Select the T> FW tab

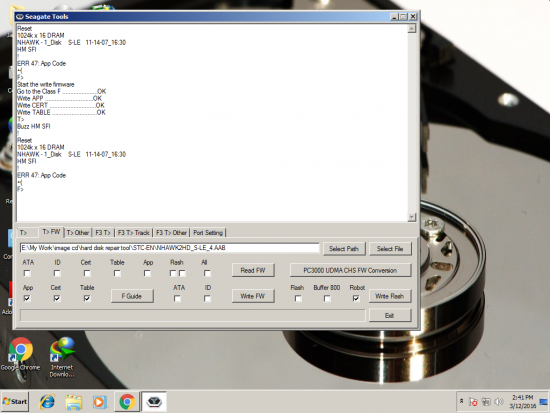(51, 232)
